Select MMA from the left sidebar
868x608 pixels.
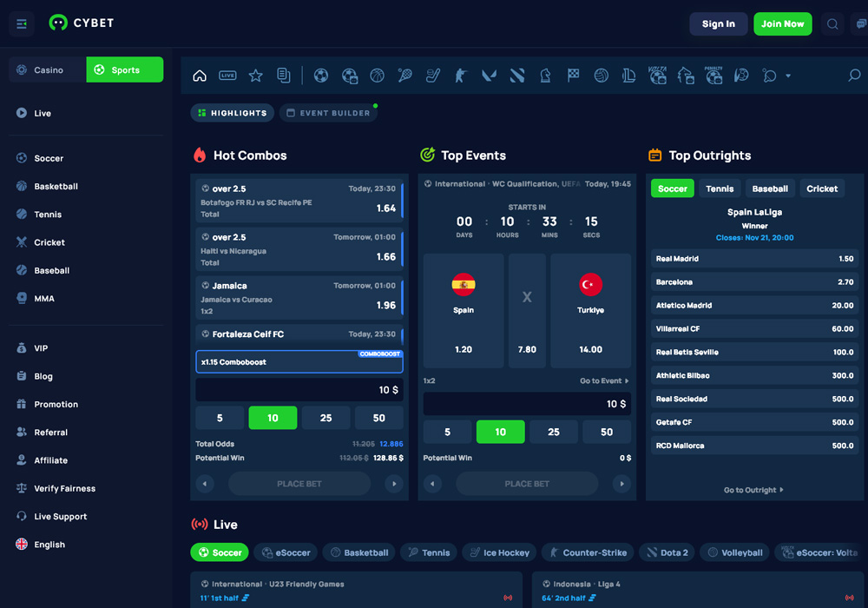point(37,298)
